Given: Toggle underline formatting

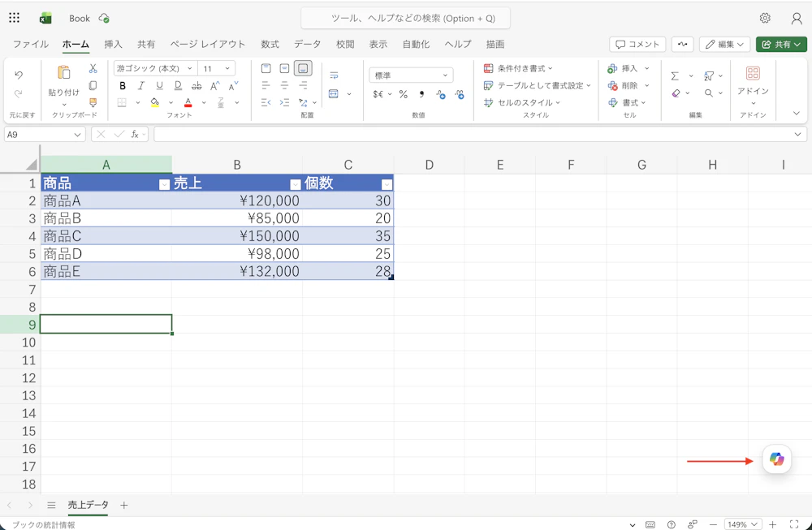Looking at the screenshot, I should click(x=159, y=86).
